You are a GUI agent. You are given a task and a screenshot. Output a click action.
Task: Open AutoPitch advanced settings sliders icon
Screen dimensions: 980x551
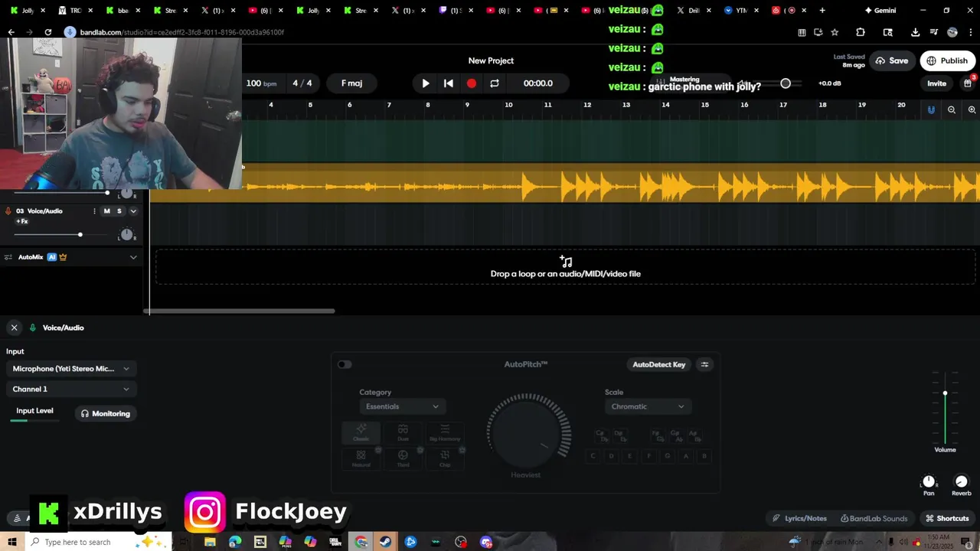click(705, 365)
